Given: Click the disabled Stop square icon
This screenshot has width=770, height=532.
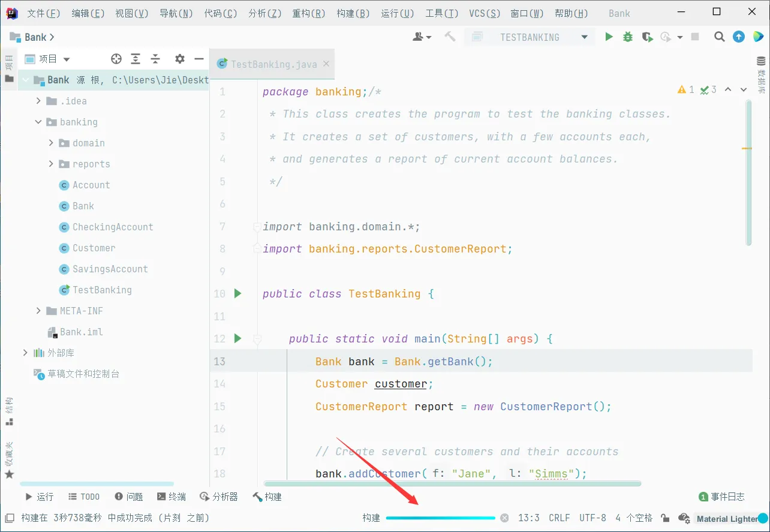Looking at the screenshot, I should 695,37.
